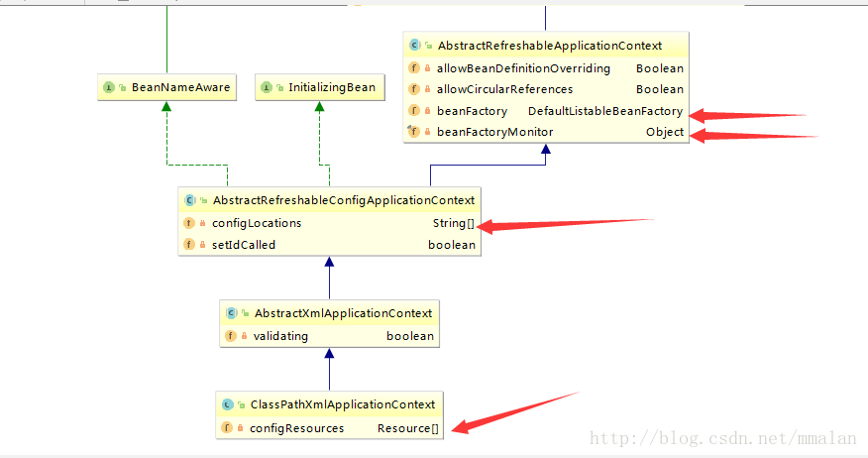Click visibility icon beside InitializingBean

(x=279, y=88)
